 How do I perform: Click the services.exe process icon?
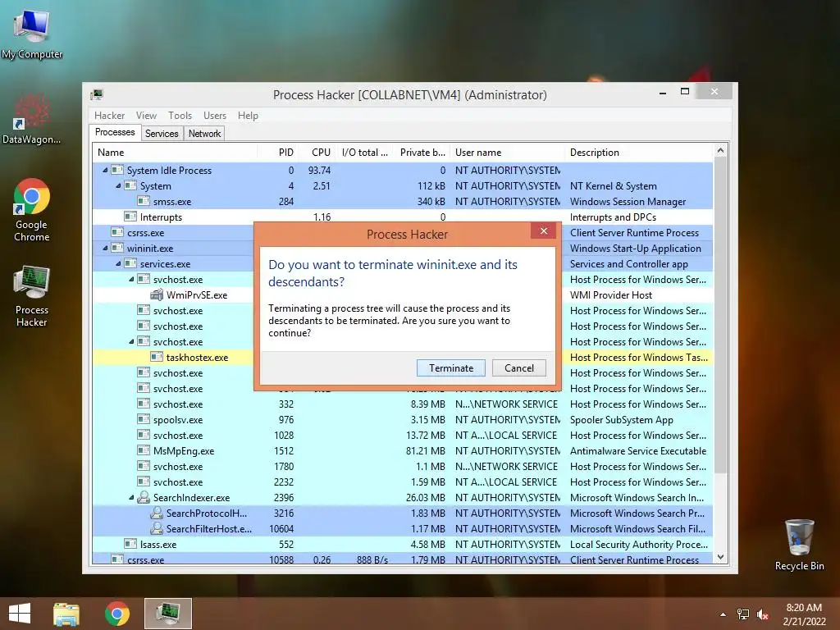click(x=130, y=263)
